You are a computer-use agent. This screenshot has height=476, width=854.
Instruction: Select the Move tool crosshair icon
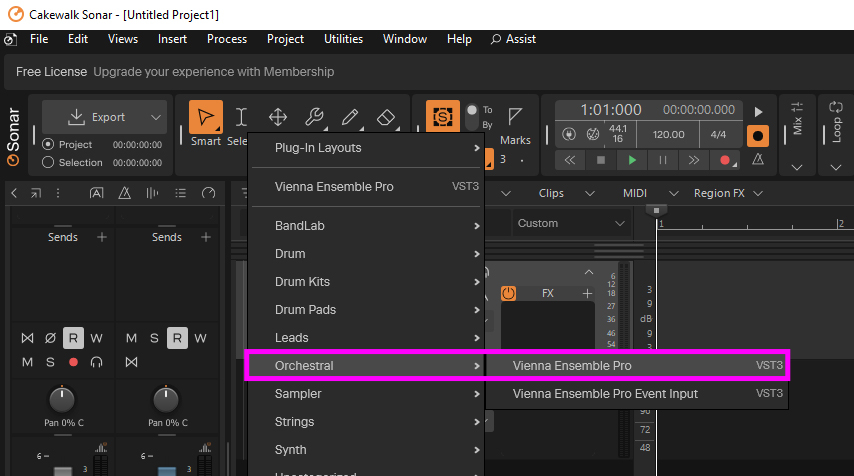[x=278, y=117]
